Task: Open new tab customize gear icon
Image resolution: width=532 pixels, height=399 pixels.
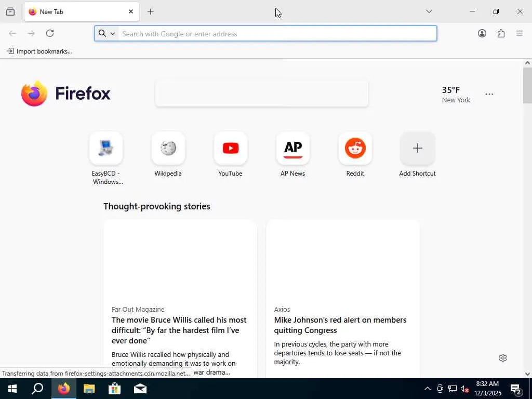Action: [x=503, y=358]
